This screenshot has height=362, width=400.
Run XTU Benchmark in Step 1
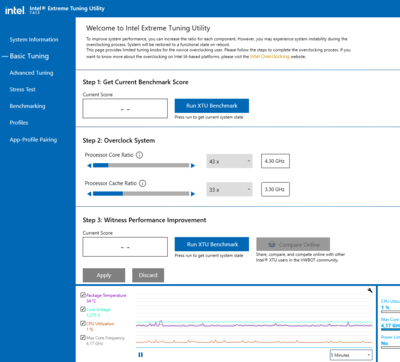pos(212,106)
